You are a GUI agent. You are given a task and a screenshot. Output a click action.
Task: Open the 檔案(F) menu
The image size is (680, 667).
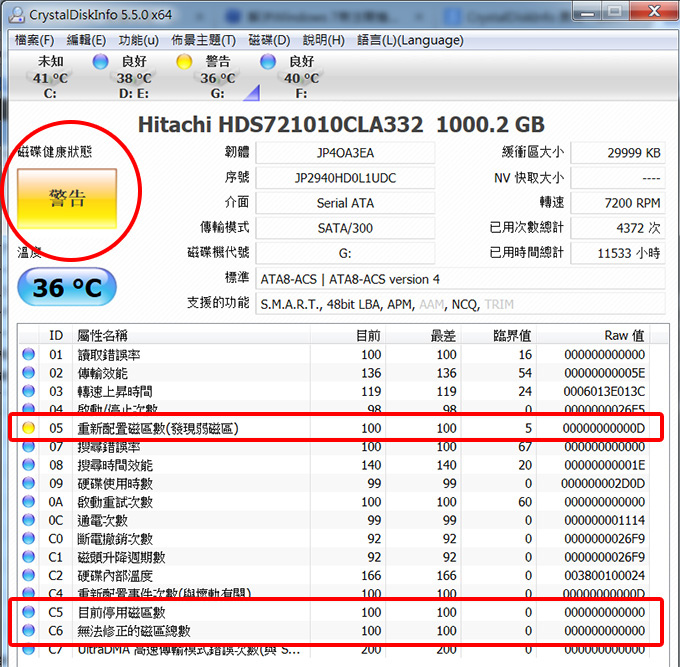pyautogui.click(x=34, y=40)
